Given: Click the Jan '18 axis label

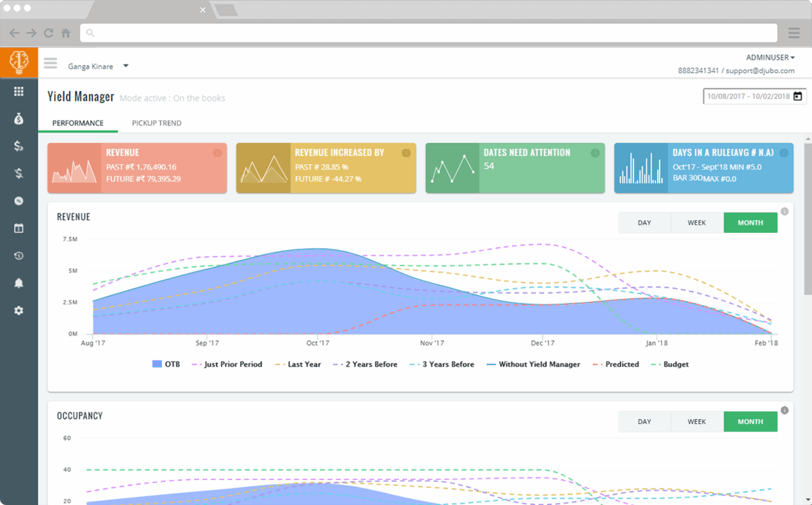Looking at the screenshot, I should coord(656,343).
